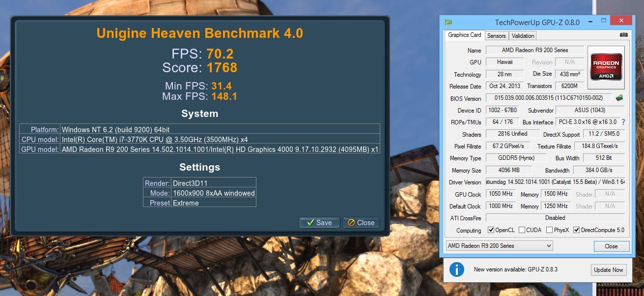Click the Bus Interface question mark icon
This screenshot has height=296, width=644.
(x=623, y=122)
